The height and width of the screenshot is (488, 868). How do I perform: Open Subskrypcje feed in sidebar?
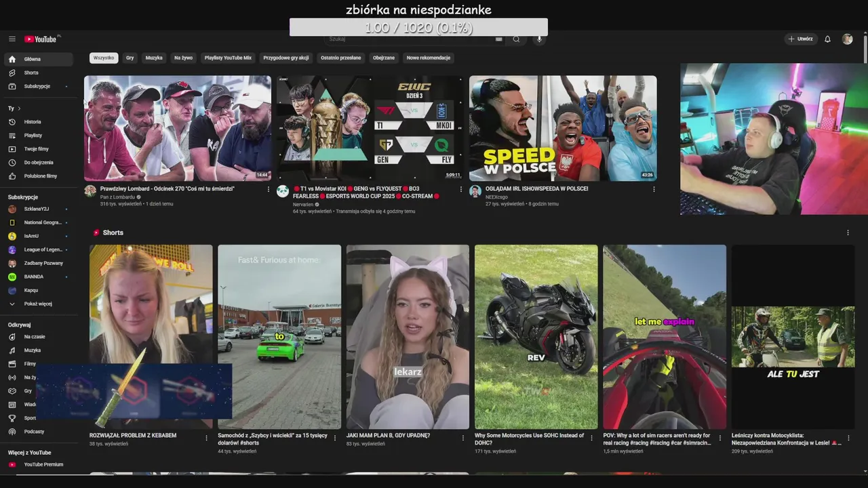39,86
